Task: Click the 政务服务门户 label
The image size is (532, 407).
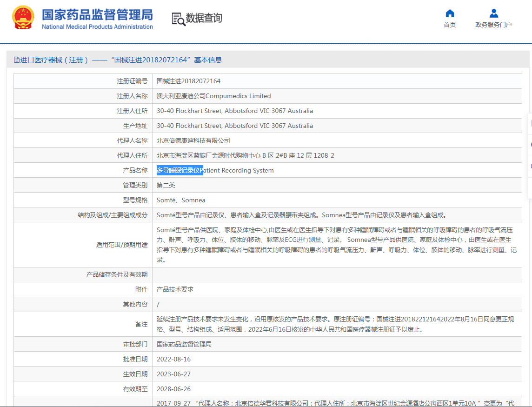Action: click(494, 25)
